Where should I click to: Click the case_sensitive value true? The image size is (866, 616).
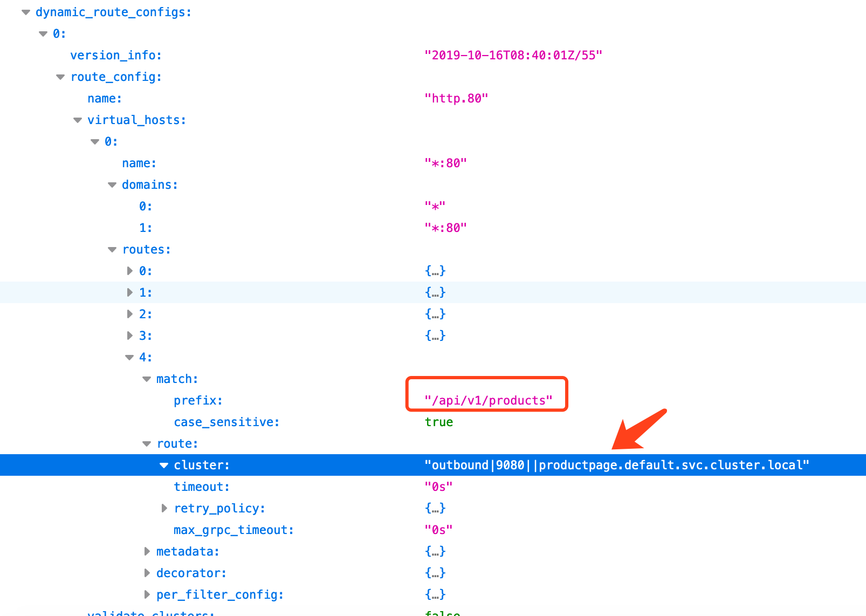pyautogui.click(x=439, y=422)
